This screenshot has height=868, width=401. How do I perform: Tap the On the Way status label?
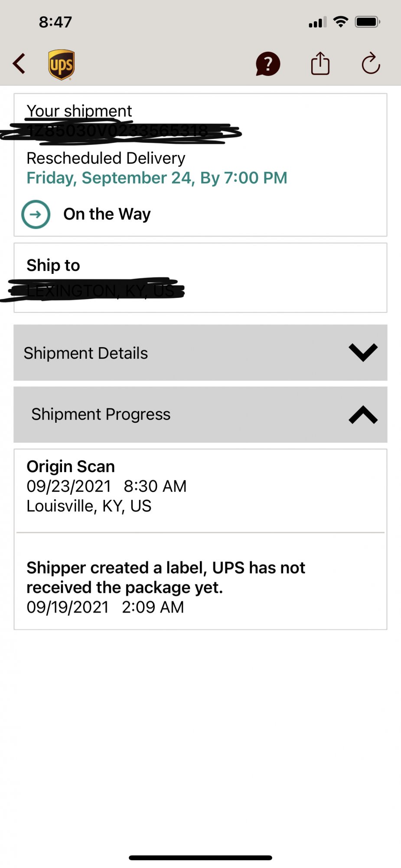pos(107,214)
